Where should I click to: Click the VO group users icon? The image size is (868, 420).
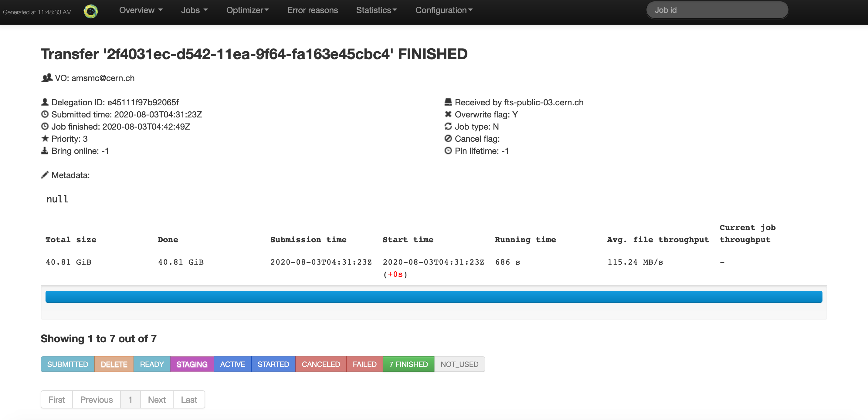(x=46, y=78)
